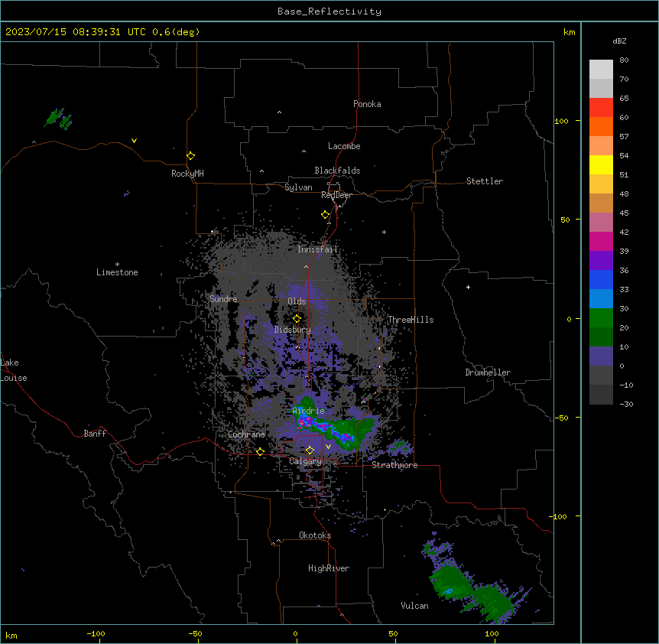Pick the red 65 dBZ legend swatch
The image size is (659, 644).
click(x=601, y=108)
